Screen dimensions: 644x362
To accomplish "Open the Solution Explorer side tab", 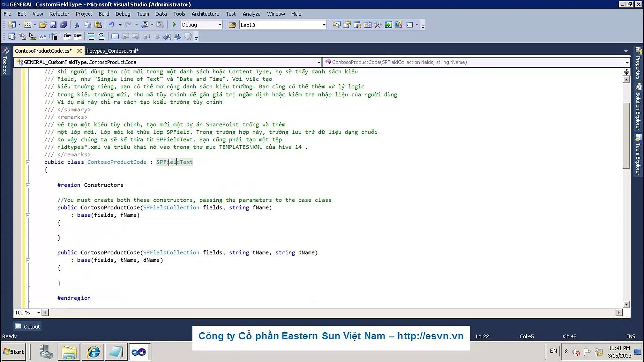I will 638,107.
